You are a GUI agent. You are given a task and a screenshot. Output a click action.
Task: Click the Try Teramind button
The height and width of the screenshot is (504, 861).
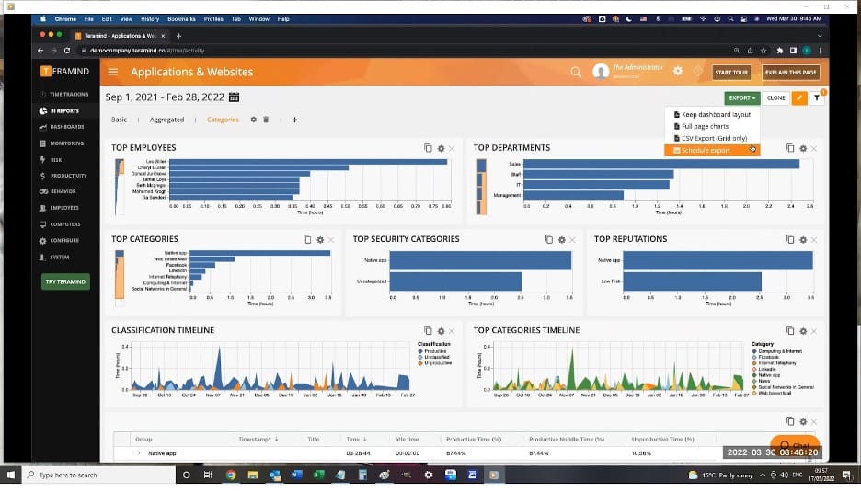pos(65,281)
